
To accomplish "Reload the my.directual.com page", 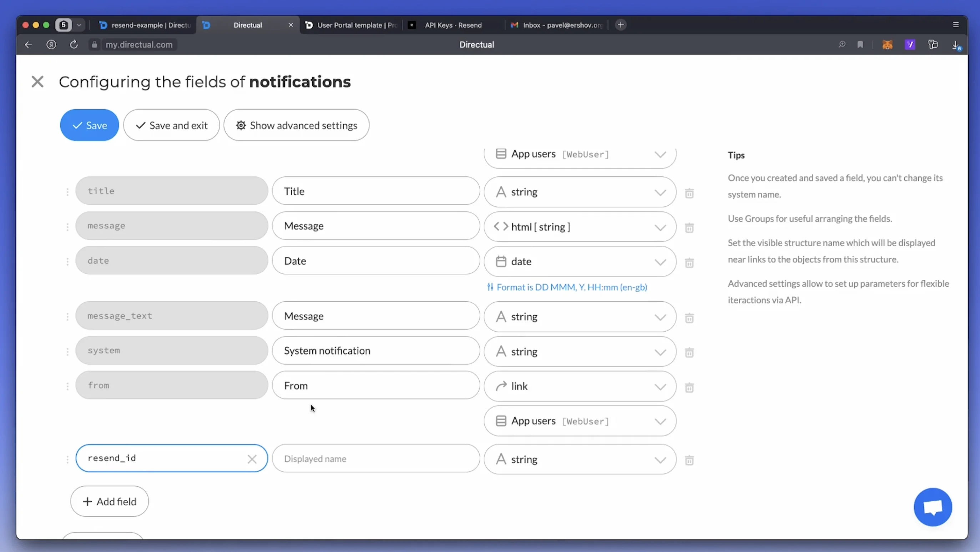I will coord(74,45).
